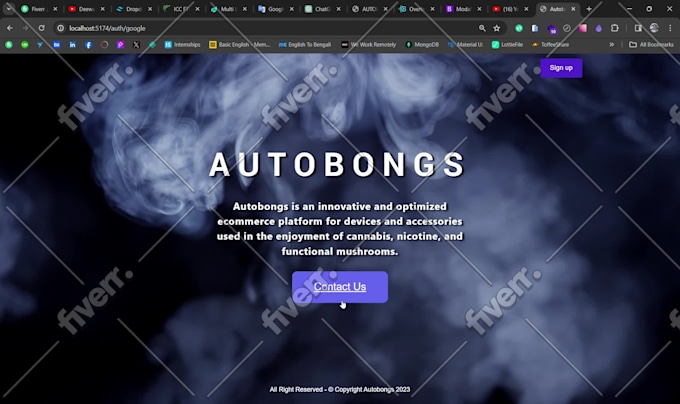Toggle the browser side panel

(638, 28)
